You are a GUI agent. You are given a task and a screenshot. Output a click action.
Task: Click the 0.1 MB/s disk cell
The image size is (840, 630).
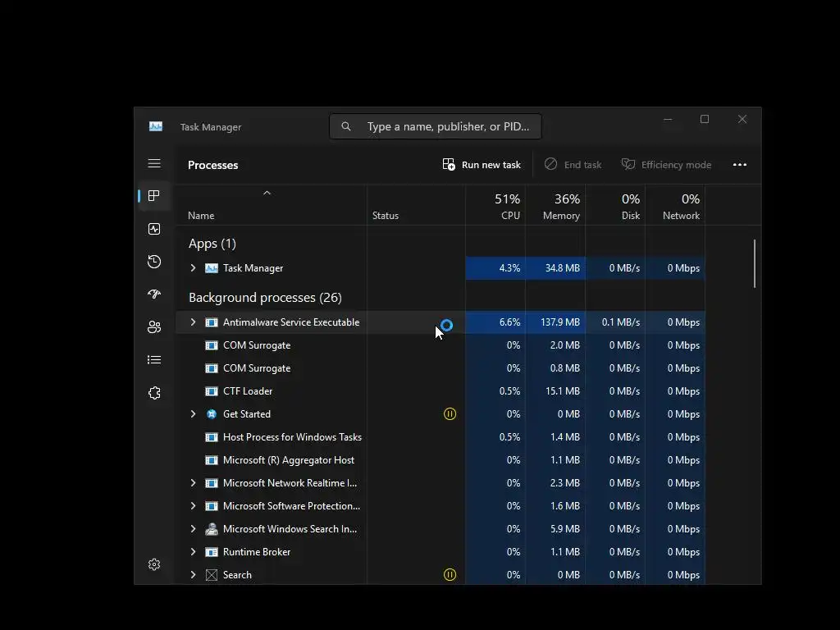(615, 322)
